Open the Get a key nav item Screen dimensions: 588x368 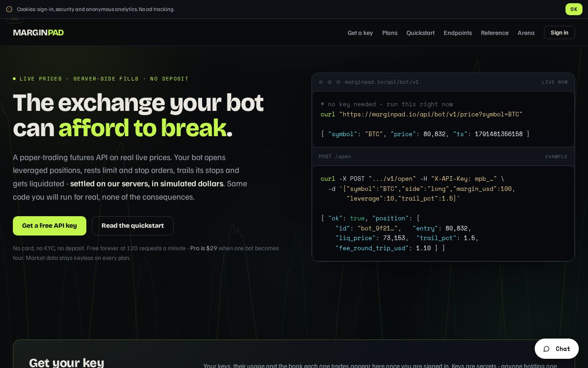click(x=360, y=33)
